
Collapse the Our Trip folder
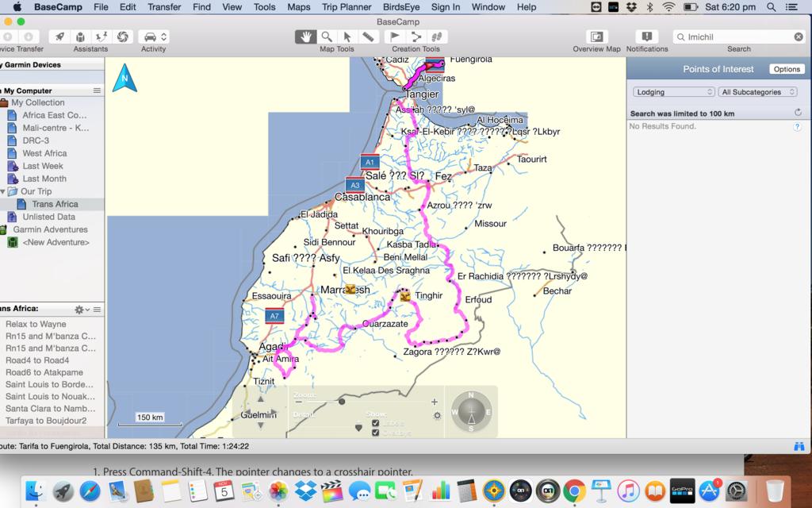coord(2,191)
